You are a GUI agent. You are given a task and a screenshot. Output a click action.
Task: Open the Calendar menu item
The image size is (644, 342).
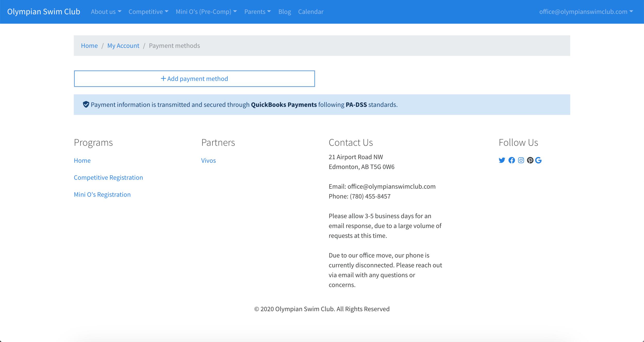point(311,12)
